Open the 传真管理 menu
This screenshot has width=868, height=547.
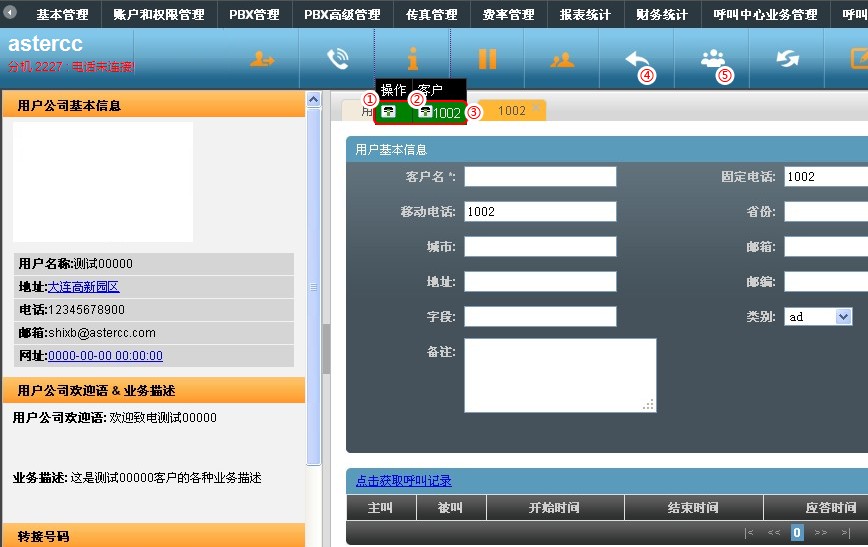[x=432, y=15]
